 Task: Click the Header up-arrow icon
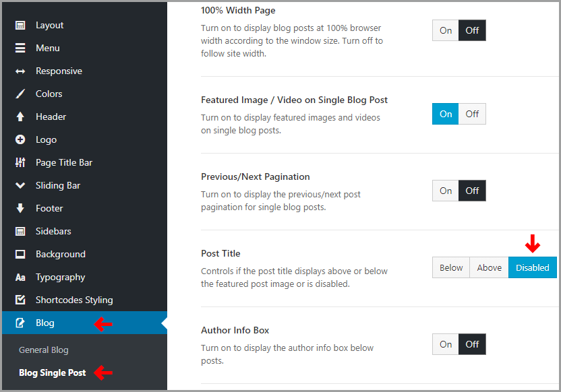click(20, 117)
